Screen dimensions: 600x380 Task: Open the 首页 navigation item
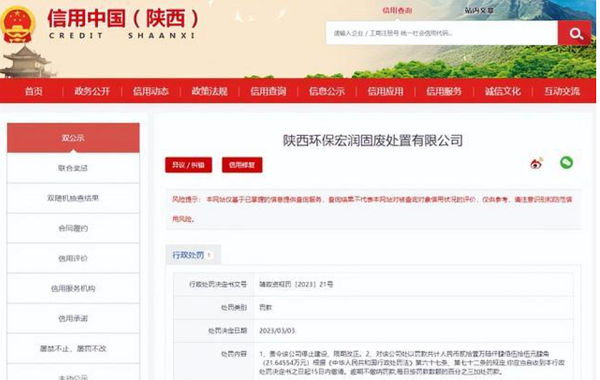[x=34, y=91]
